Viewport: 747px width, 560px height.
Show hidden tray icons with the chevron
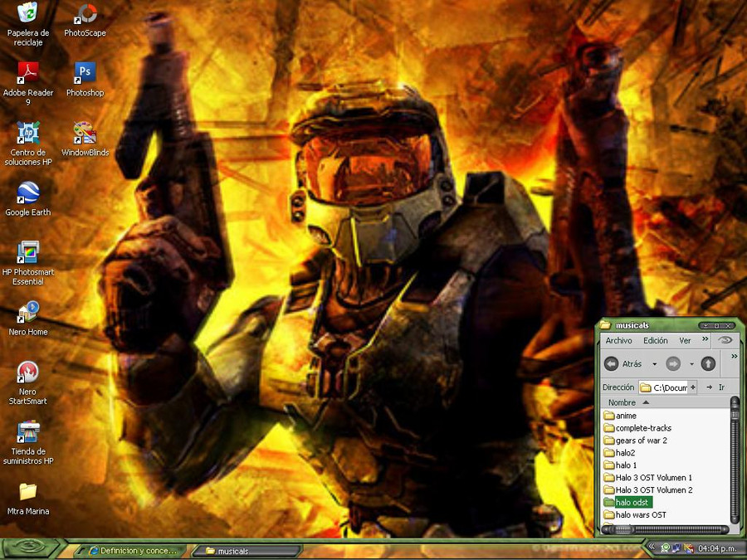pyautogui.click(x=652, y=548)
